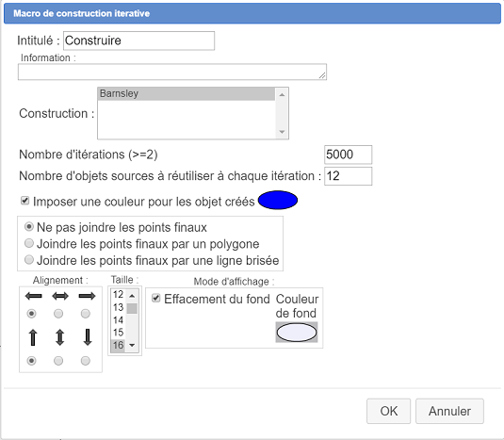Click the double horizontal arrow alignment icon
The width and height of the screenshot is (504, 440).
[60, 296]
